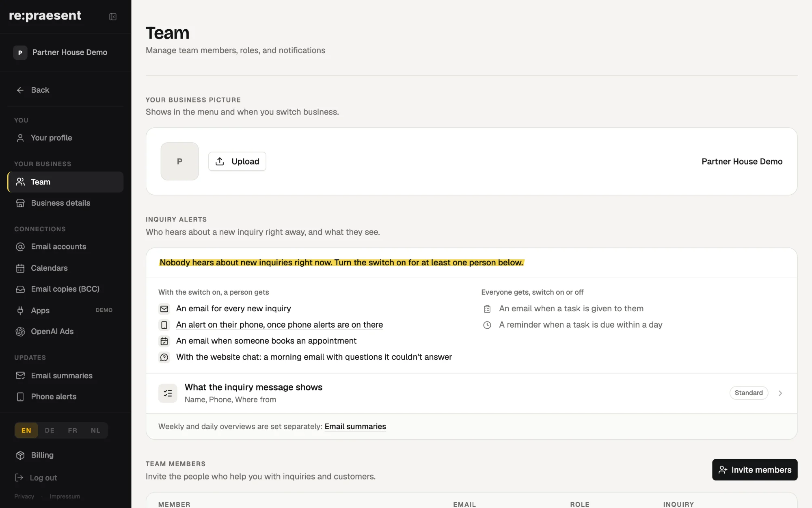Switch language to EN
The width and height of the screenshot is (812, 508).
point(26,430)
